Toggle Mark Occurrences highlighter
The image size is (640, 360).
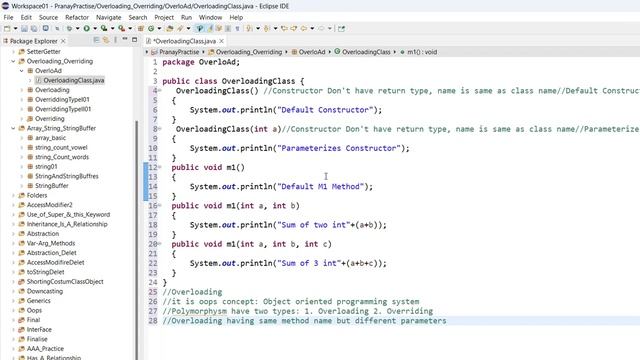[209, 29]
